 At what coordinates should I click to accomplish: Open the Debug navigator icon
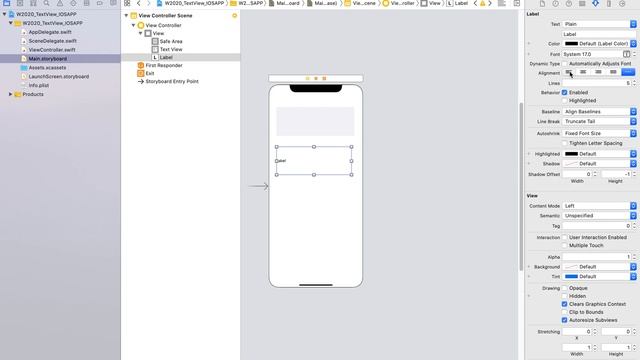click(x=87, y=3)
